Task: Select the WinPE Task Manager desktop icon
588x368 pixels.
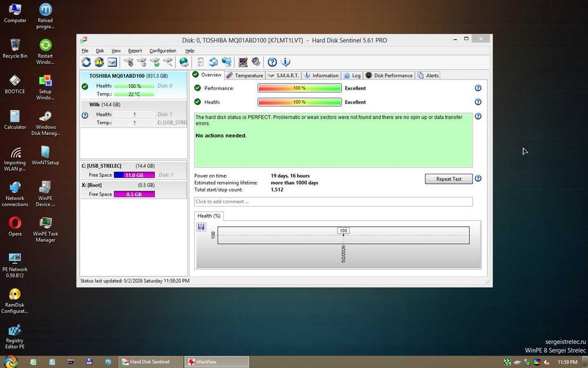Action: coord(45,230)
